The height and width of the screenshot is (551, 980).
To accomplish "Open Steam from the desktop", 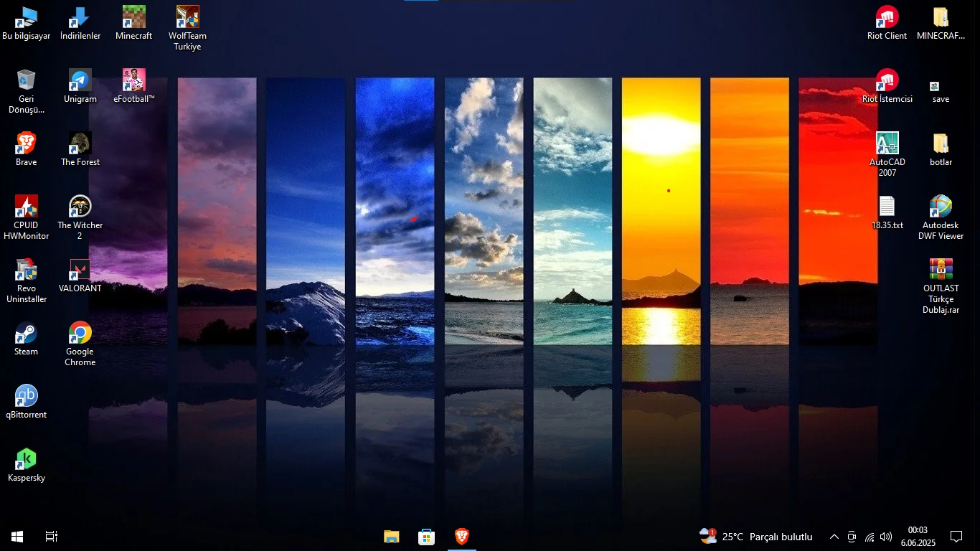I will tap(26, 332).
